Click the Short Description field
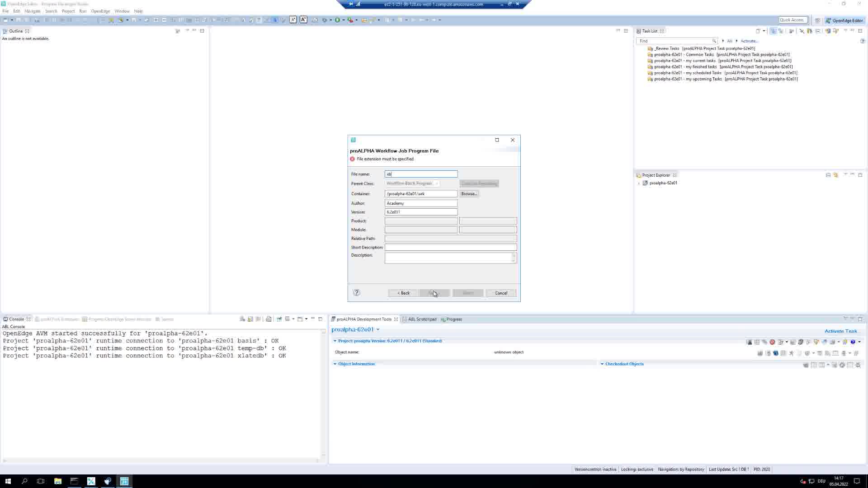Viewport: 868px width, 488px height. pyautogui.click(x=451, y=248)
